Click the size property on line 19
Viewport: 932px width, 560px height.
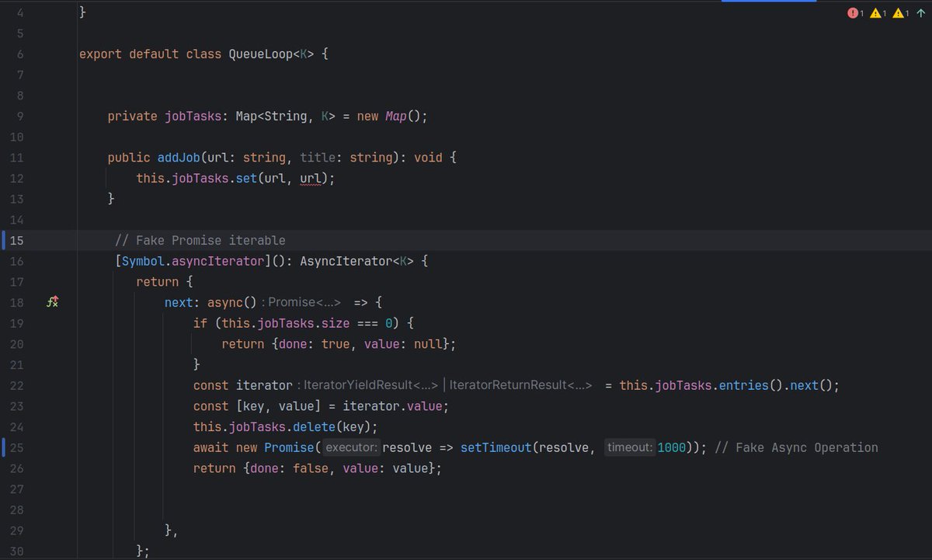coord(336,323)
